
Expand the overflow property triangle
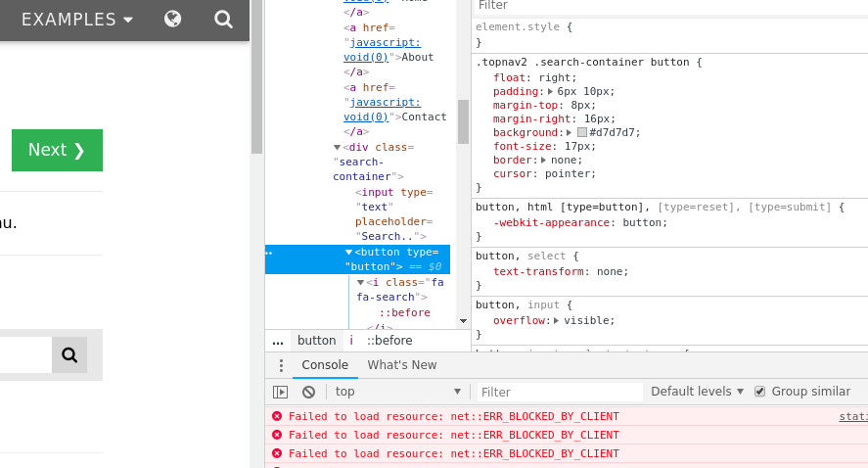[x=556, y=320]
